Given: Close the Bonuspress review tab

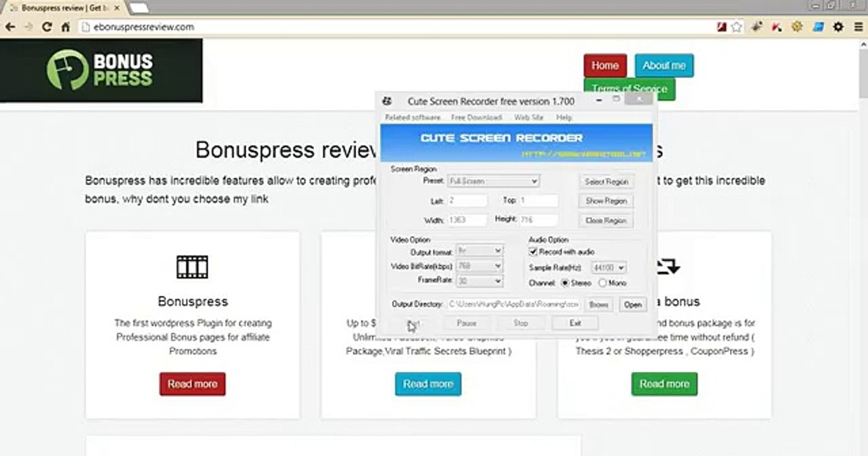Looking at the screenshot, I should point(116,8).
